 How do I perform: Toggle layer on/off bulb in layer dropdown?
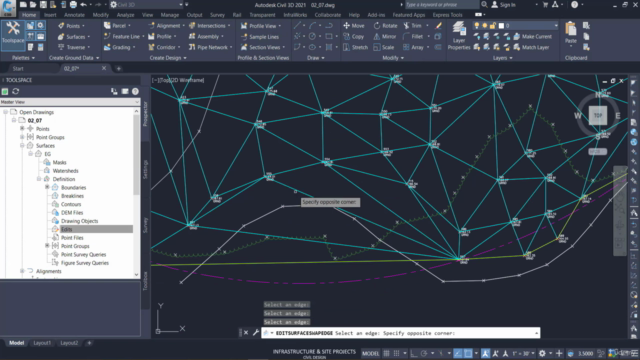point(476,26)
